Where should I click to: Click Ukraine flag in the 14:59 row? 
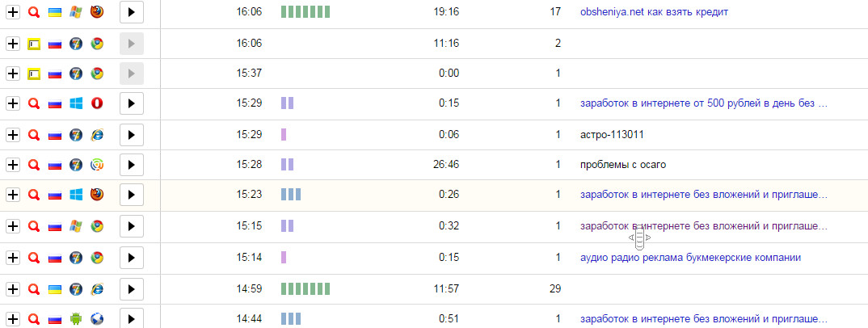[55, 288]
